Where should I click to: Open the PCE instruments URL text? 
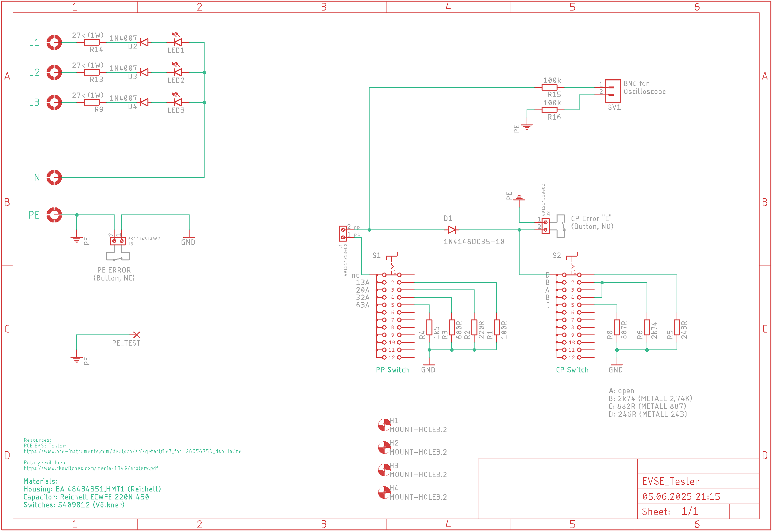pos(133,451)
